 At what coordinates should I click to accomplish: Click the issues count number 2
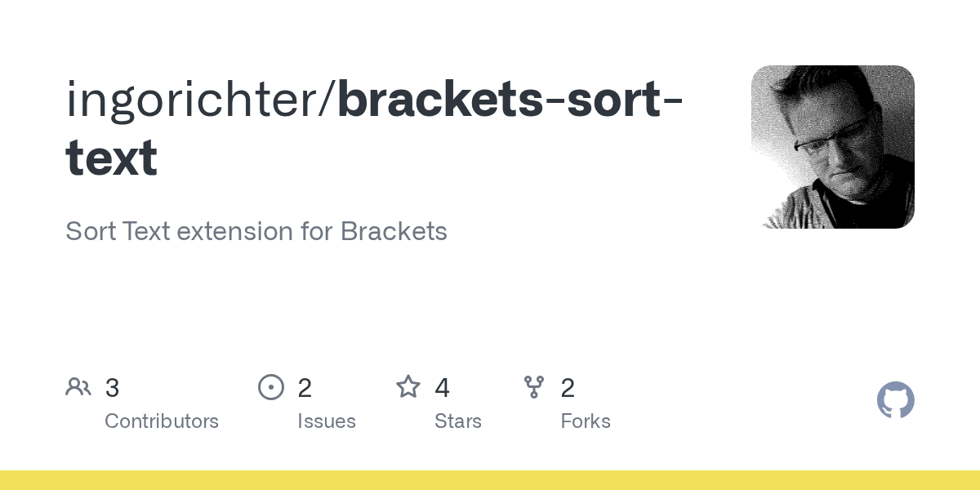click(x=305, y=388)
